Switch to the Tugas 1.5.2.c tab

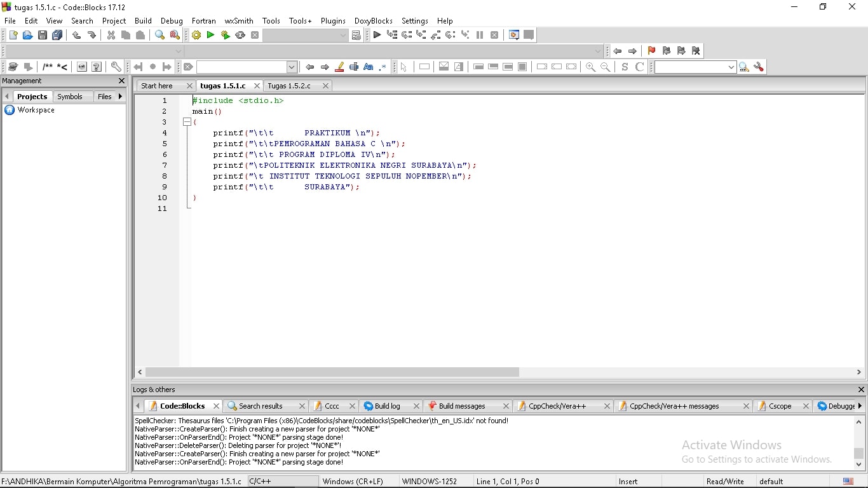point(289,86)
